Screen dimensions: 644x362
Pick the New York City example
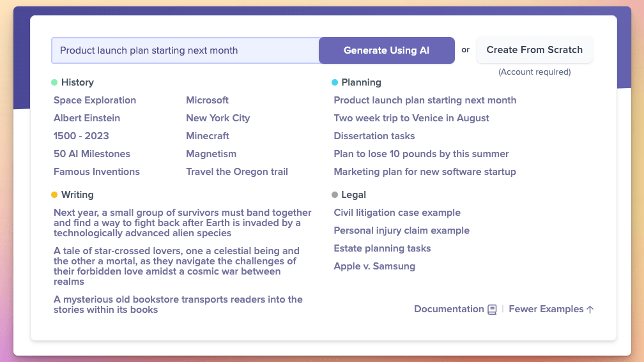click(218, 118)
